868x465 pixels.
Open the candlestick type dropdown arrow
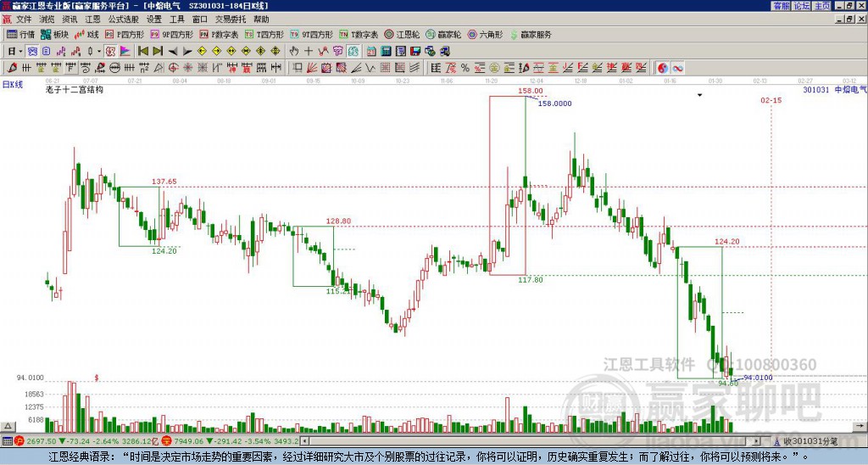pos(97,51)
